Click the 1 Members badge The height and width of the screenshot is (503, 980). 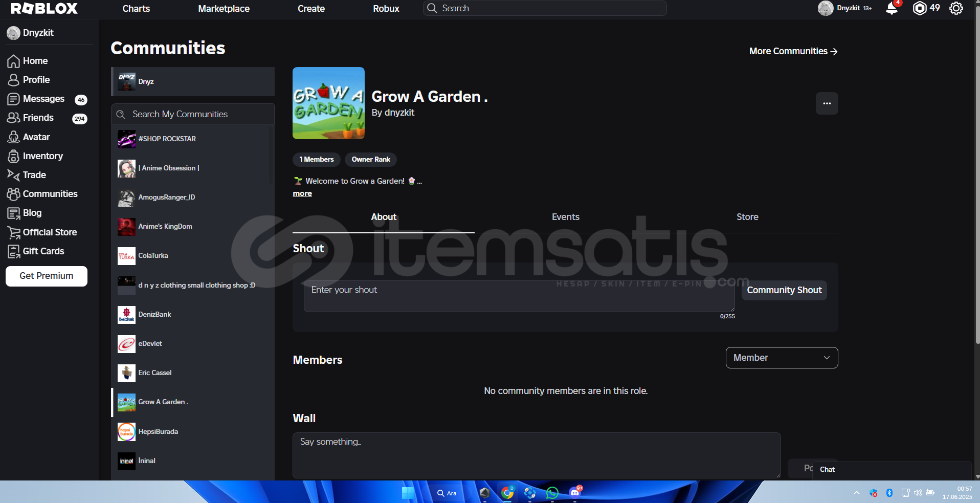[317, 160]
